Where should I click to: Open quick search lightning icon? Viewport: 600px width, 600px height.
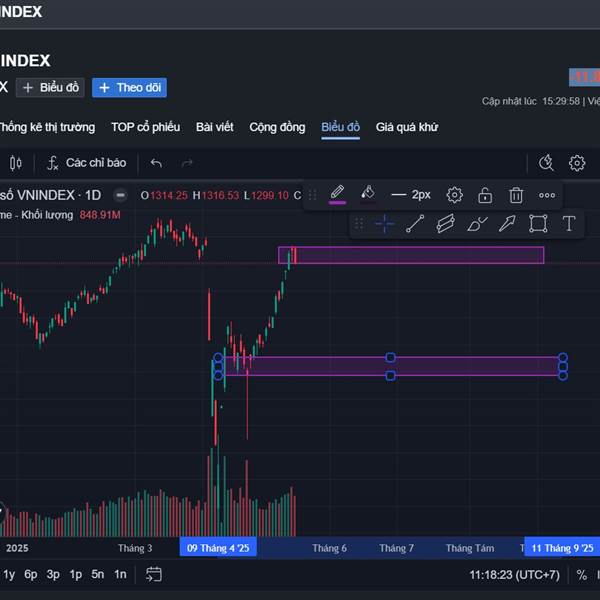point(546,163)
